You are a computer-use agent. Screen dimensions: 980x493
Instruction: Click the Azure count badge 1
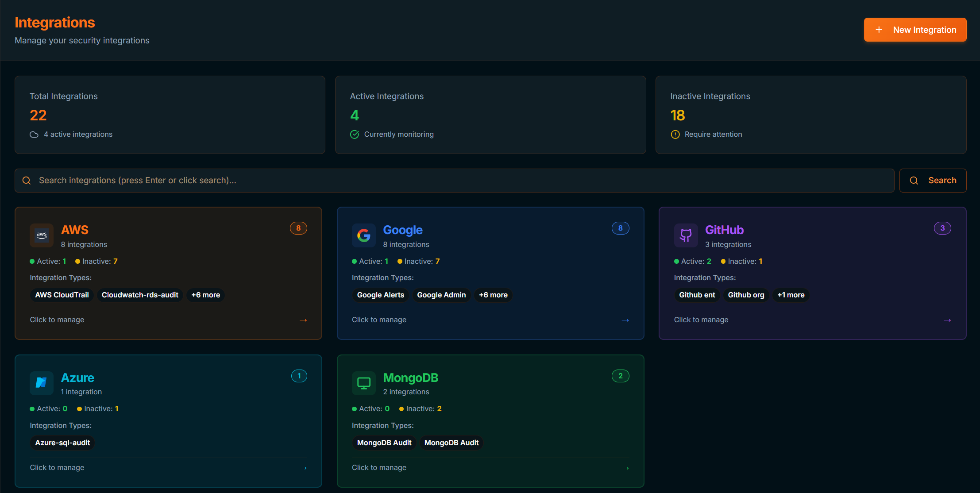click(x=299, y=376)
